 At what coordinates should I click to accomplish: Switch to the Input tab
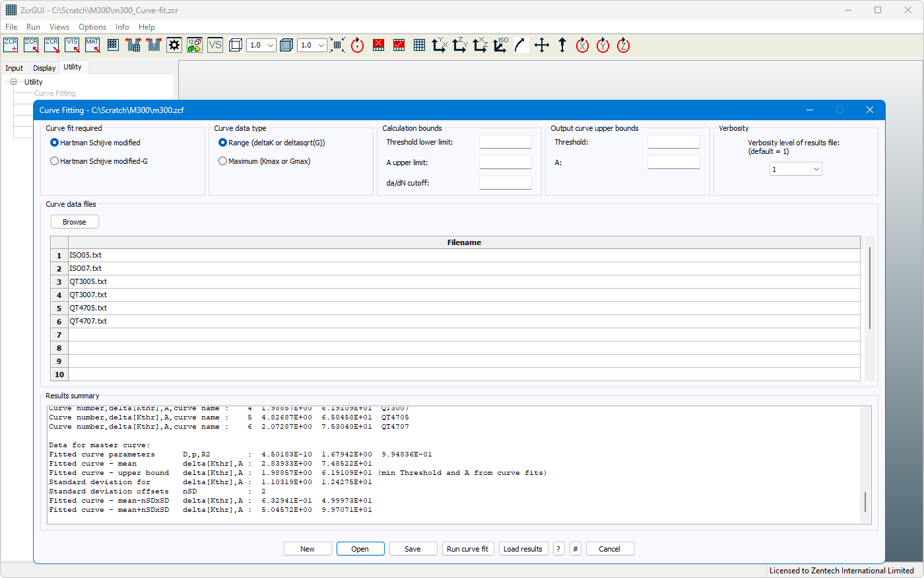pyautogui.click(x=14, y=68)
